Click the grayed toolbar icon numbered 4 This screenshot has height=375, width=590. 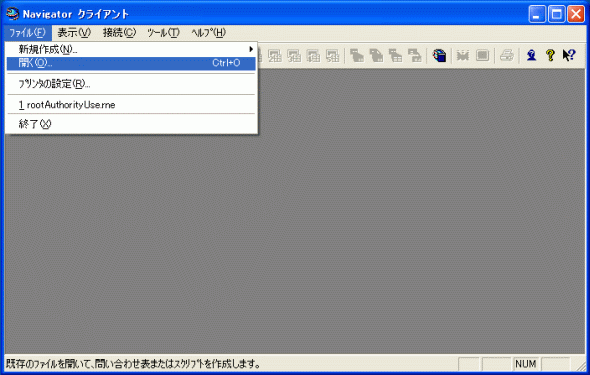pos(313,56)
